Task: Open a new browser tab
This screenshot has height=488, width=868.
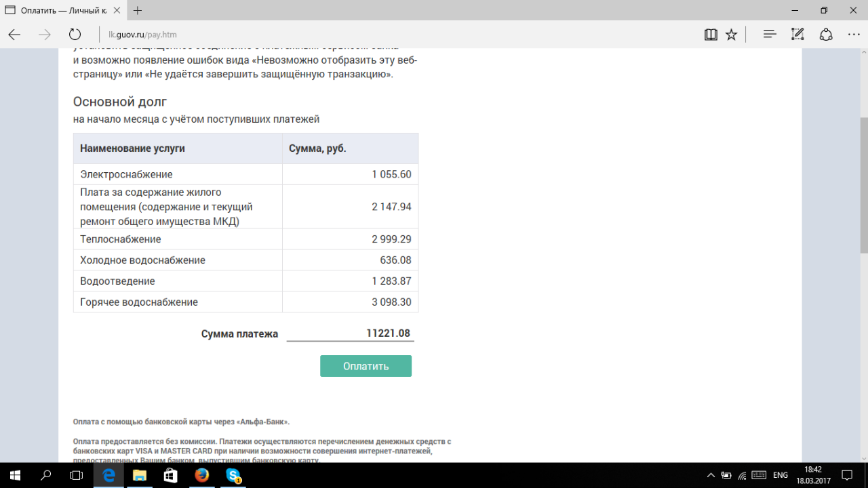Action: click(x=138, y=11)
